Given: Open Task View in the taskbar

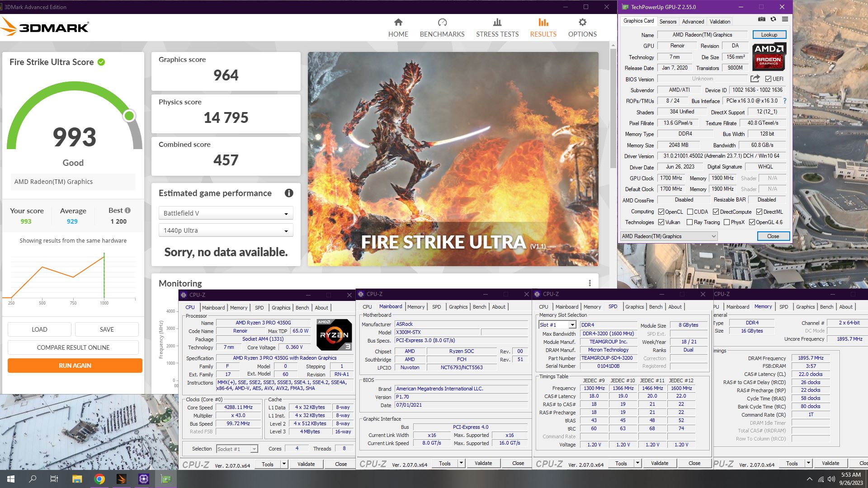Looking at the screenshot, I should tap(54, 479).
